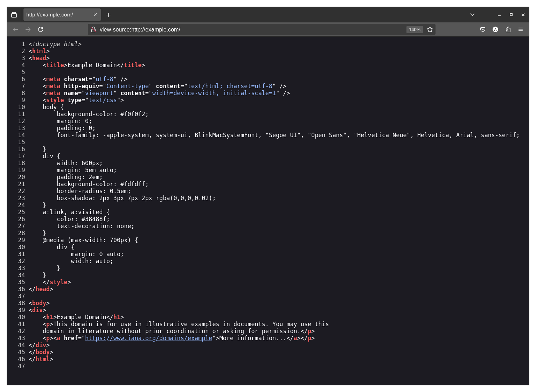This screenshot has width=536, height=392.
Task: Click 'padding: 2em;' text
Action: (79, 177)
